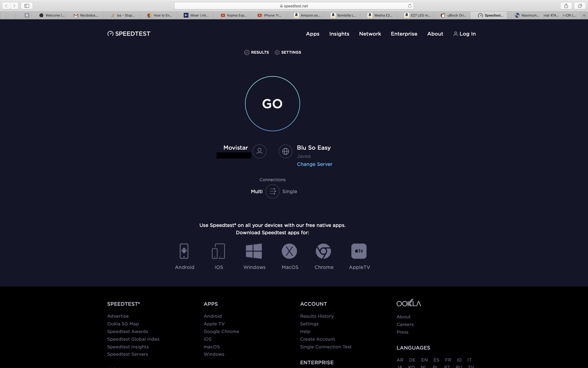Image resolution: width=588 pixels, height=368 pixels.
Task: Select the MacOS app icon
Action: click(x=289, y=251)
